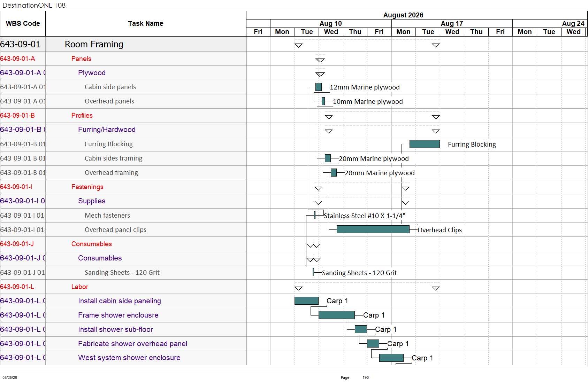Viewport: 588px width, 382px height.
Task: Click the 10mm Marine plywood bar label
Action: (368, 102)
